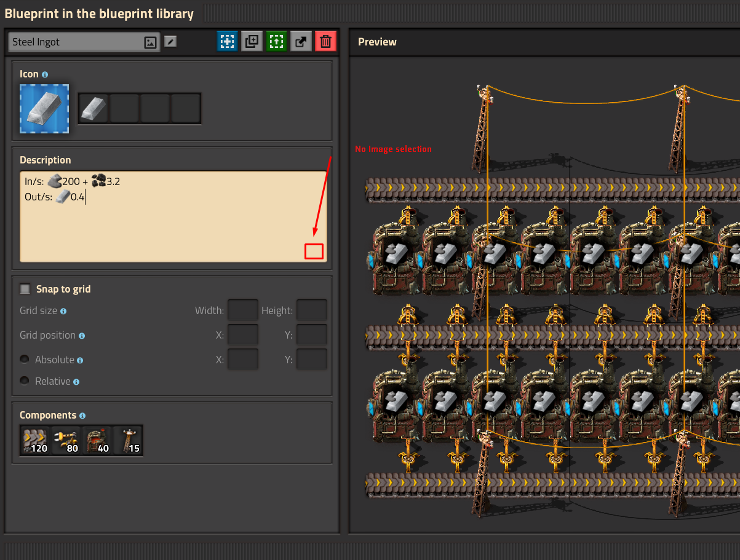Click the green upgrade planner icon

276,42
